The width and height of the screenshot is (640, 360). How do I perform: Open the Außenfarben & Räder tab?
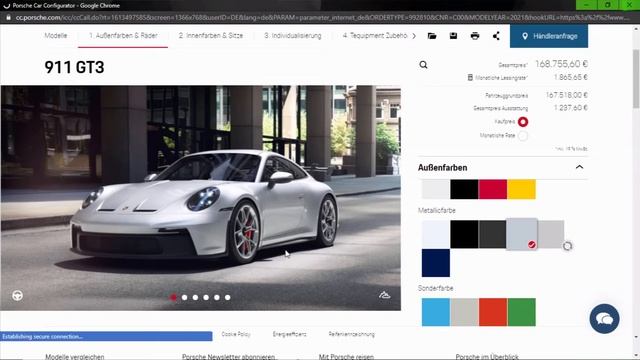[123, 36]
